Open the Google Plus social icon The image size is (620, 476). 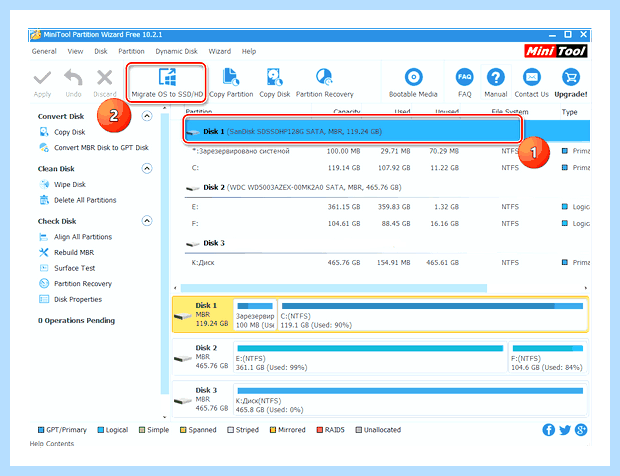tap(580, 430)
